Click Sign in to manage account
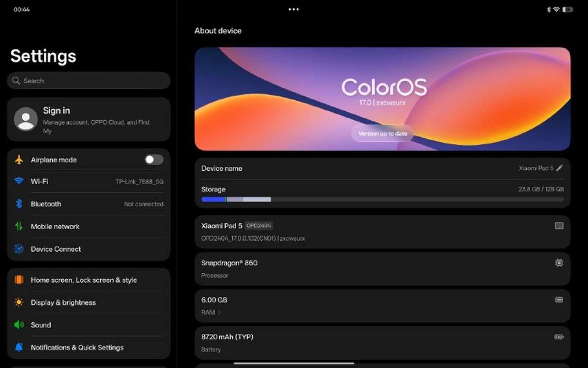This screenshot has width=588, height=368. 89,119
